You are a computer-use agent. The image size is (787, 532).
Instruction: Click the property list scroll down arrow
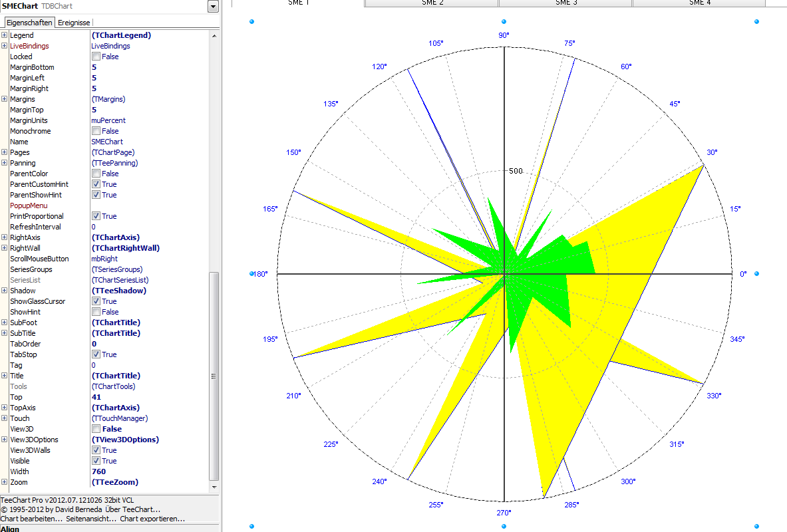tap(214, 487)
